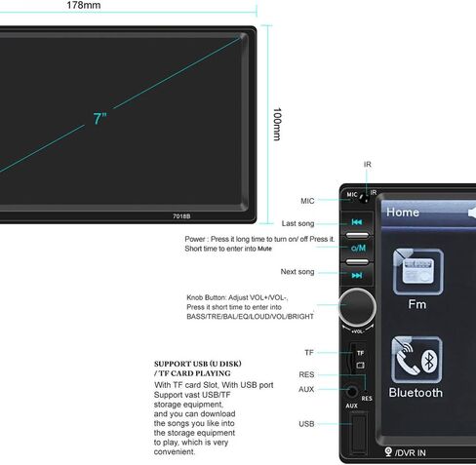This screenshot has width=476, height=465.
Task: Click the RES reset pinhole
Action: point(366,391)
